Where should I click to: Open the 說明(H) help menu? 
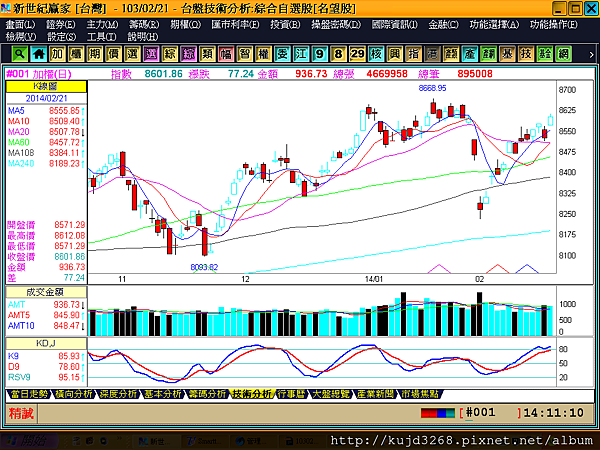pyautogui.click(x=143, y=37)
